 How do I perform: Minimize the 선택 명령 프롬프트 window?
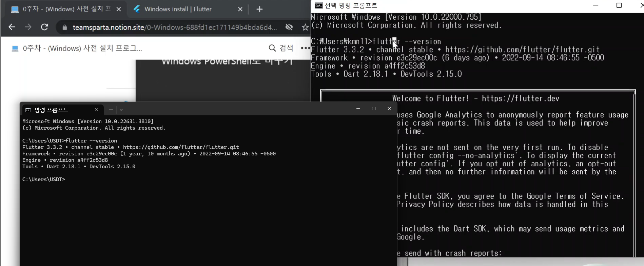tap(596, 5)
